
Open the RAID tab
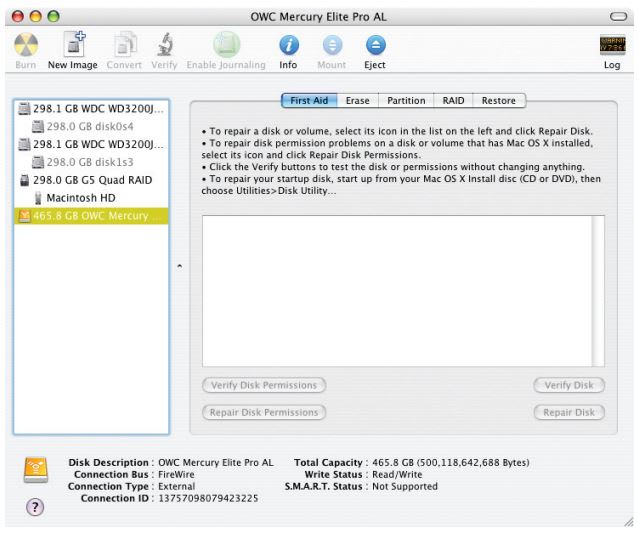click(450, 100)
